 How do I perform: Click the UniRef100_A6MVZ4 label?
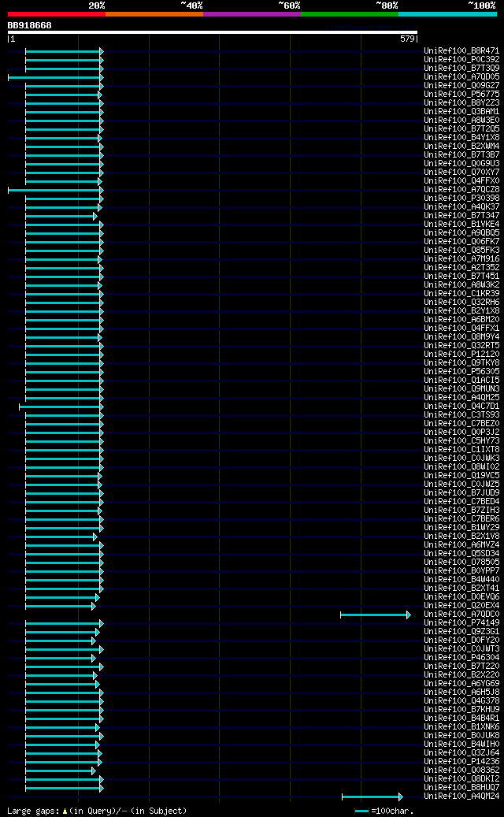click(x=461, y=545)
